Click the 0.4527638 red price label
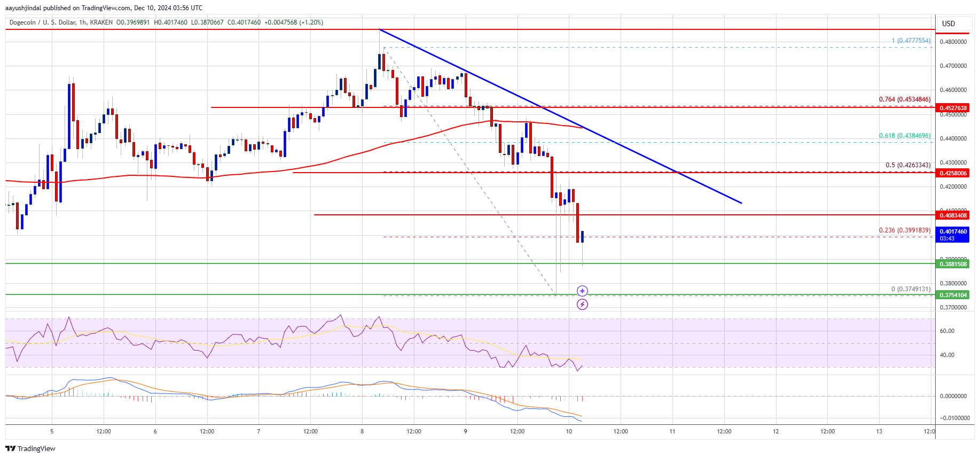980x458 pixels. click(x=953, y=108)
